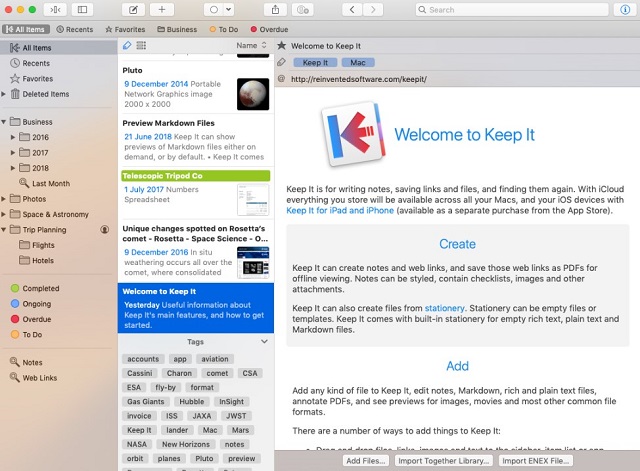Viewport: 640px width, 471px height.
Task: Expand the 2018 folder triangle
Action: click(13, 168)
